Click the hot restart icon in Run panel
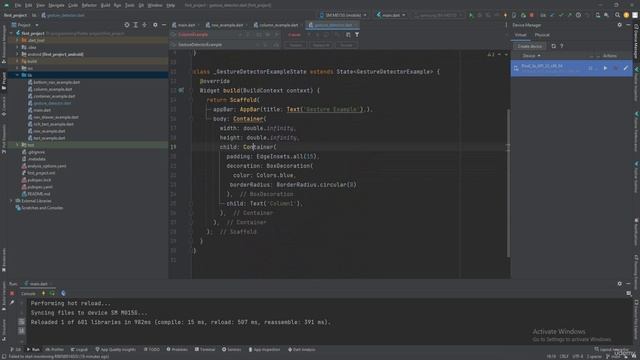 [52, 293]
